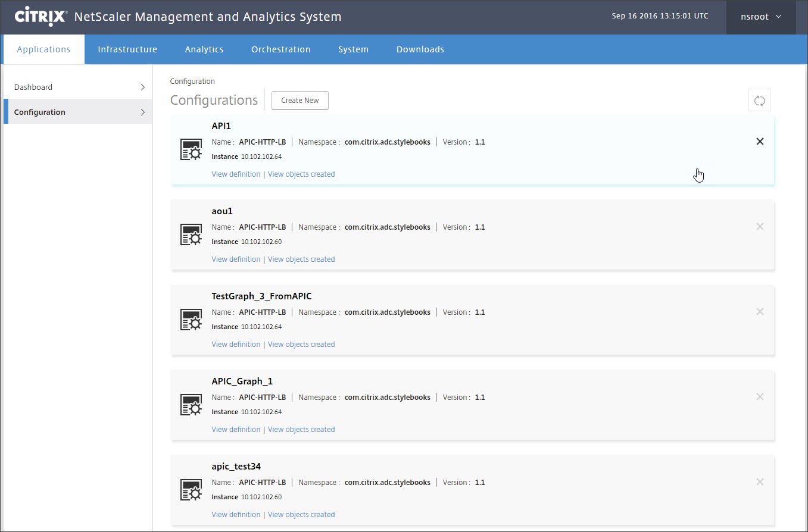Expand the Configuration sidebar chevron
808x532 pixels.
(142, 112)
